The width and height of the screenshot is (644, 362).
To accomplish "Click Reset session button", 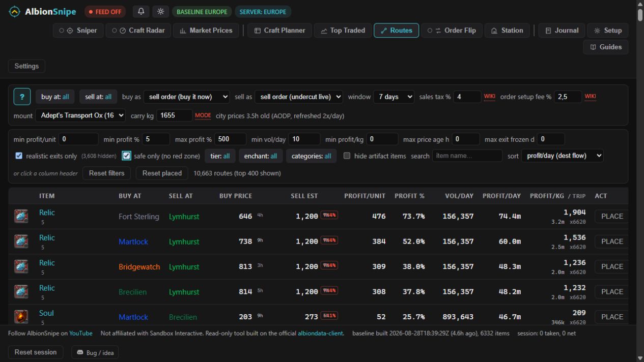I will [36, 352].
